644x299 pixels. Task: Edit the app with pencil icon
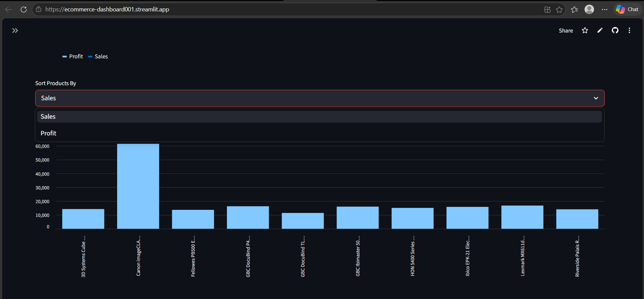600,31
